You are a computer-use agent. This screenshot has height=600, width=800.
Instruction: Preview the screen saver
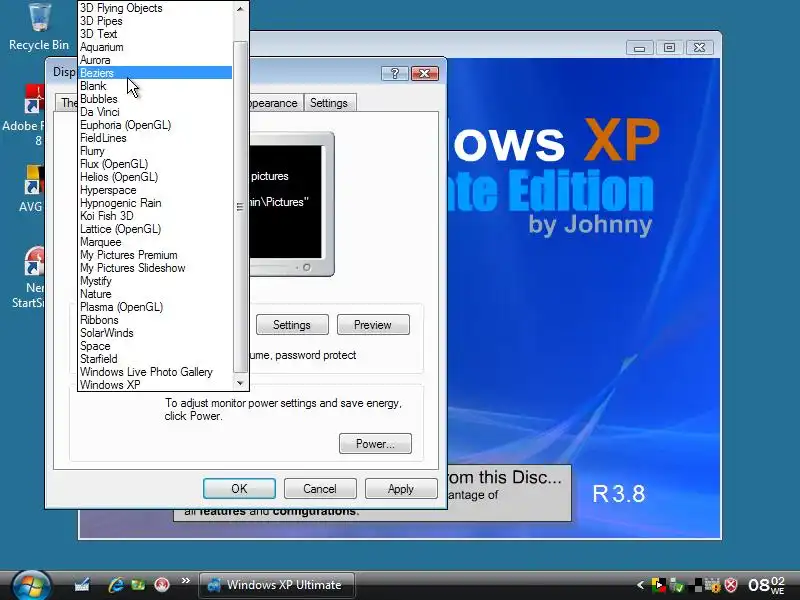pyautogui.click(x=373, y=325)
